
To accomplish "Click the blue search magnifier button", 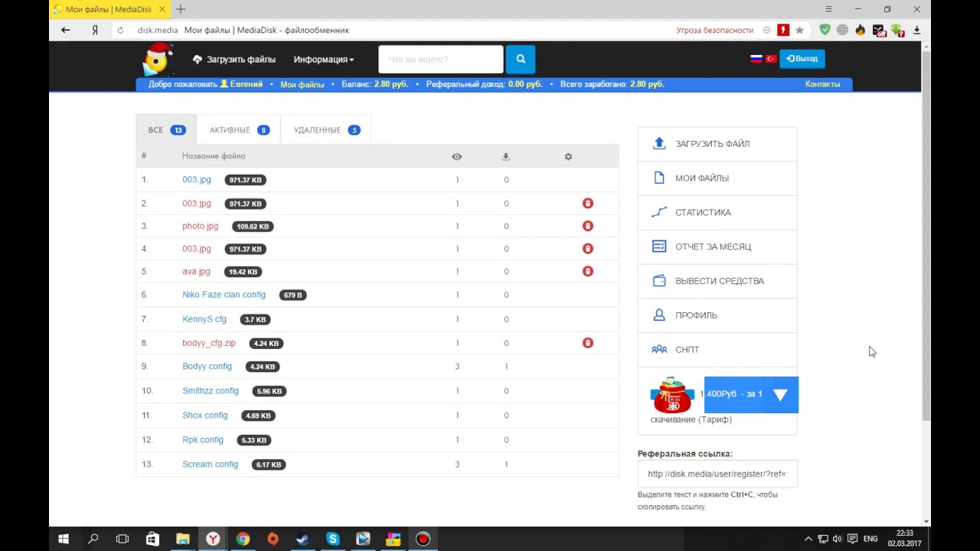I will (521, 59).
